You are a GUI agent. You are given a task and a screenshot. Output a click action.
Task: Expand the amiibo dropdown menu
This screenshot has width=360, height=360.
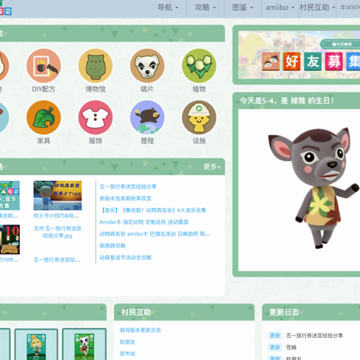click(x=280, y=7)
